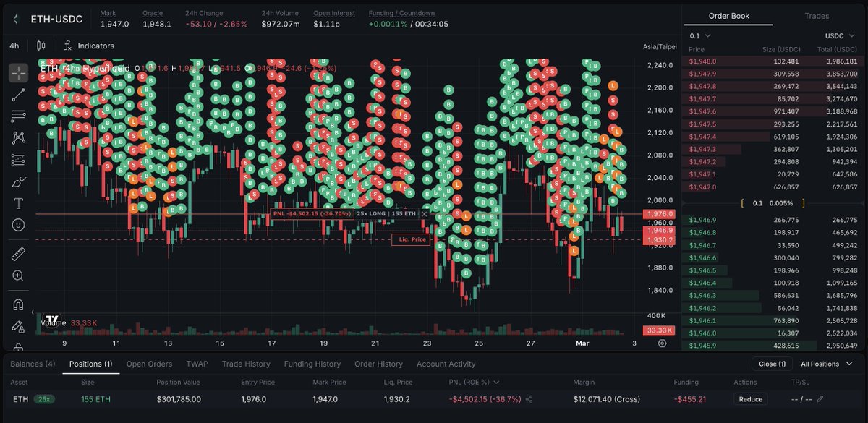868x423 pixels.
Task: Select the $1,946.0 bid price row
Action: [x=774, y=333]
